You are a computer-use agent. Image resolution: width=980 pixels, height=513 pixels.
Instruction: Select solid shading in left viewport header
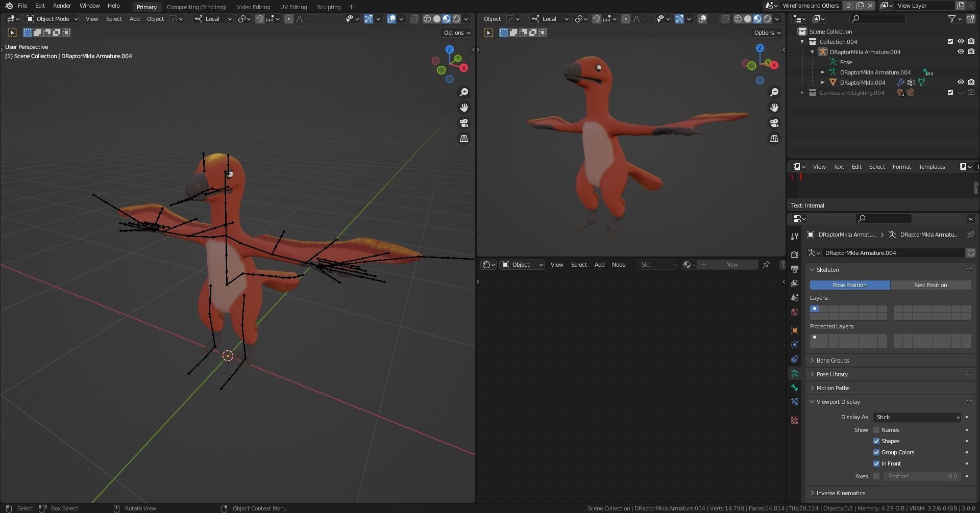click(x=437, y=19)
